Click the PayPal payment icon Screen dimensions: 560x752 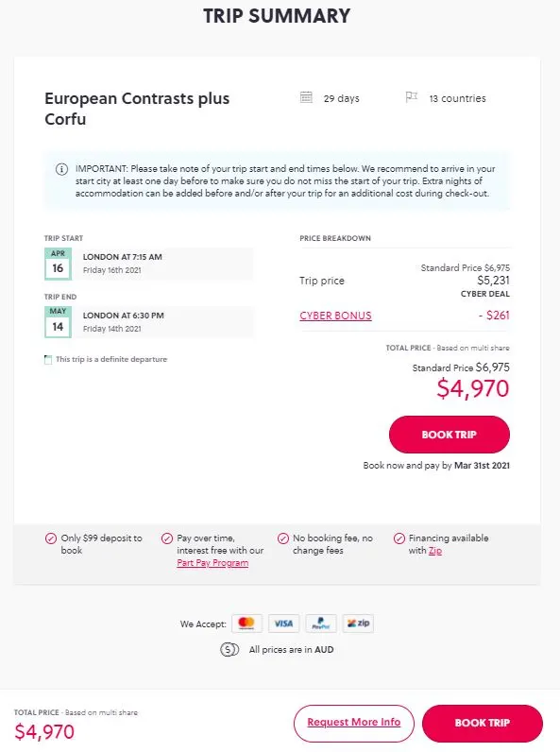[321, 623]
